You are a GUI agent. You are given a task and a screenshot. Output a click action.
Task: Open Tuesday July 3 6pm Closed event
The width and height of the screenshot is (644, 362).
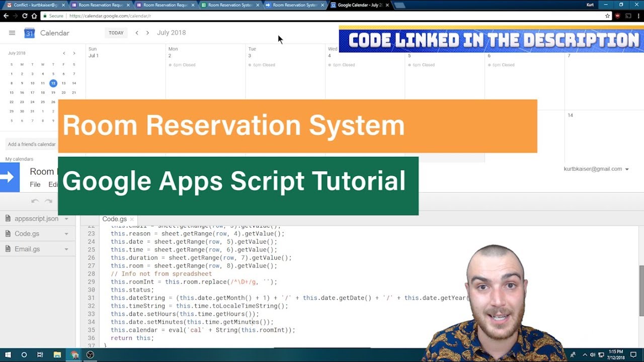(262, 65)
